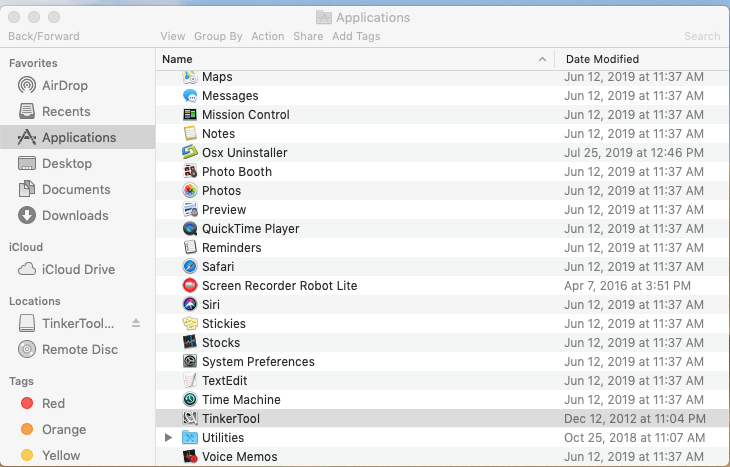Click the Mission Control app icon
Screen dimensions: 730x467
(x=189, y=115)
